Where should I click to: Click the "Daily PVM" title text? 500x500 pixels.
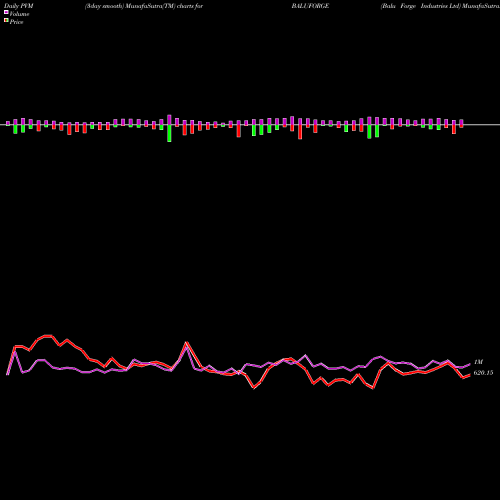[19, 6]
